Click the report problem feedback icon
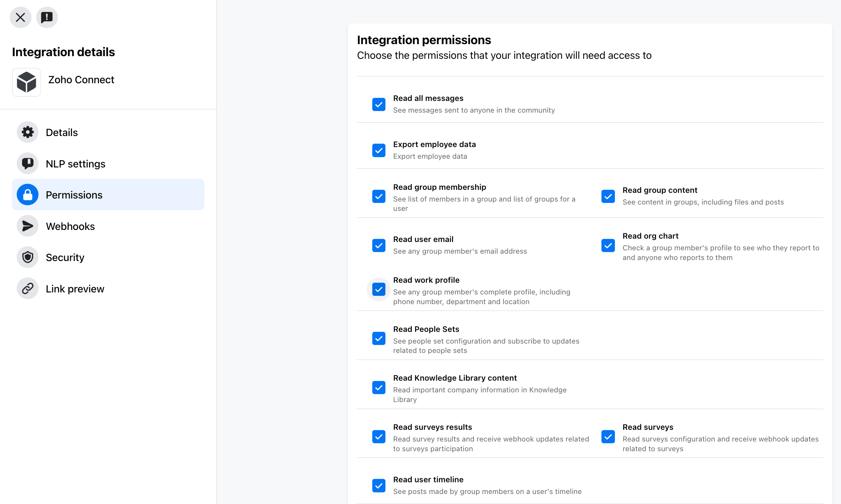The image size is (841, 504). click(x=47, y=17)
